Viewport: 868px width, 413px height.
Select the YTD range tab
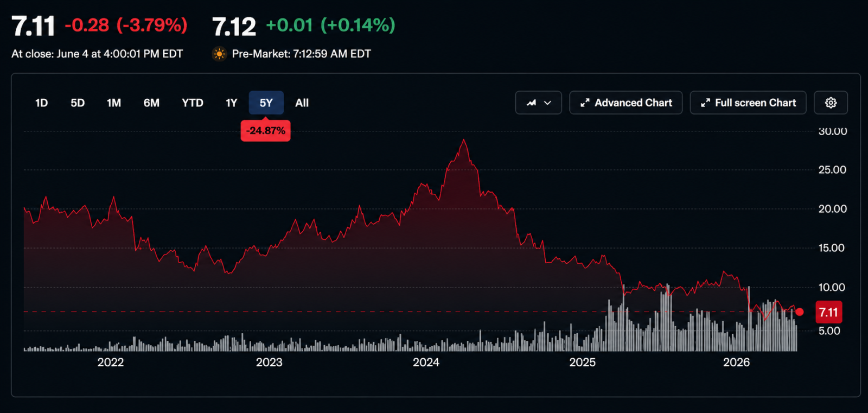tap(193, 103)
